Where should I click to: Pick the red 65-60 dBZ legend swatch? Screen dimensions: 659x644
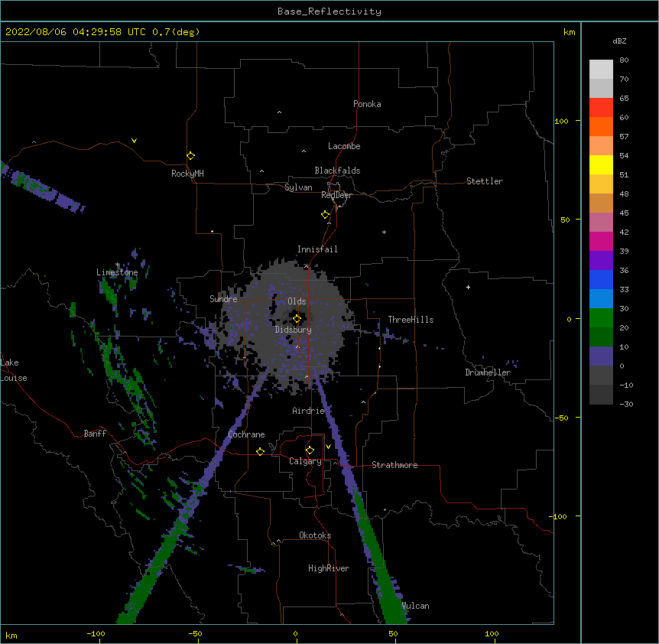coord(601,108)
